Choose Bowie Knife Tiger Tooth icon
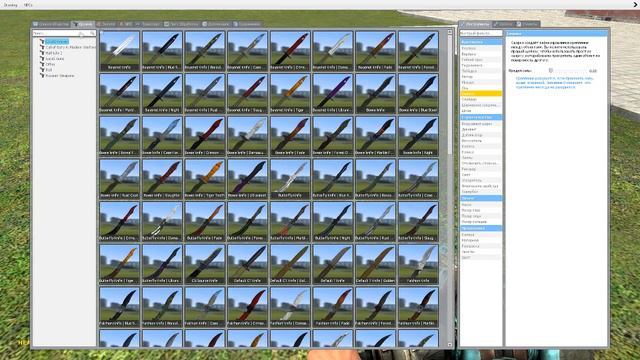Viewport: 640px width, 360px height. pyautogui.click(x=205, y=179)
